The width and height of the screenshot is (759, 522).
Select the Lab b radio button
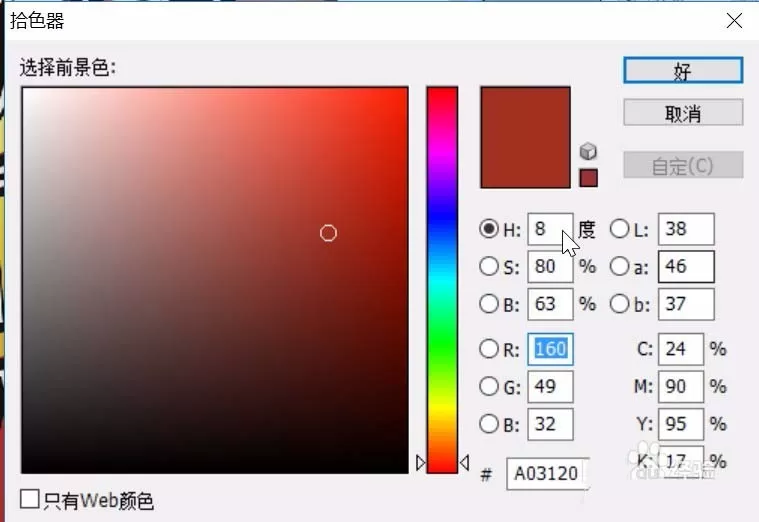pyautogui.click(x=620, y=304)
